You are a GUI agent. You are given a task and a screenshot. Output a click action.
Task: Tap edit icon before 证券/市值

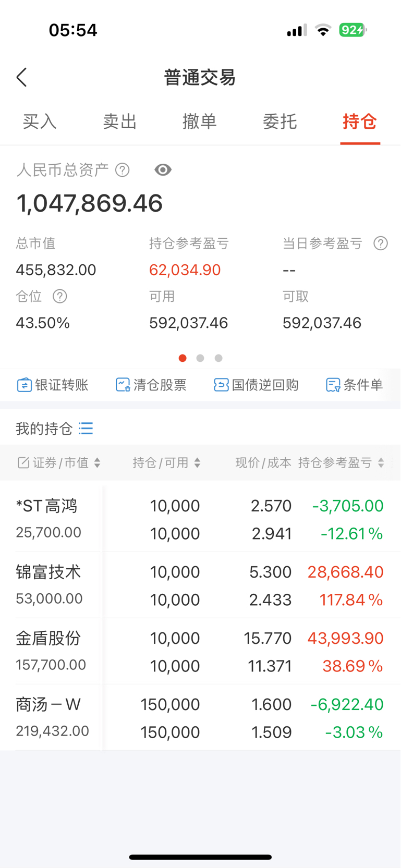point(23,463)
